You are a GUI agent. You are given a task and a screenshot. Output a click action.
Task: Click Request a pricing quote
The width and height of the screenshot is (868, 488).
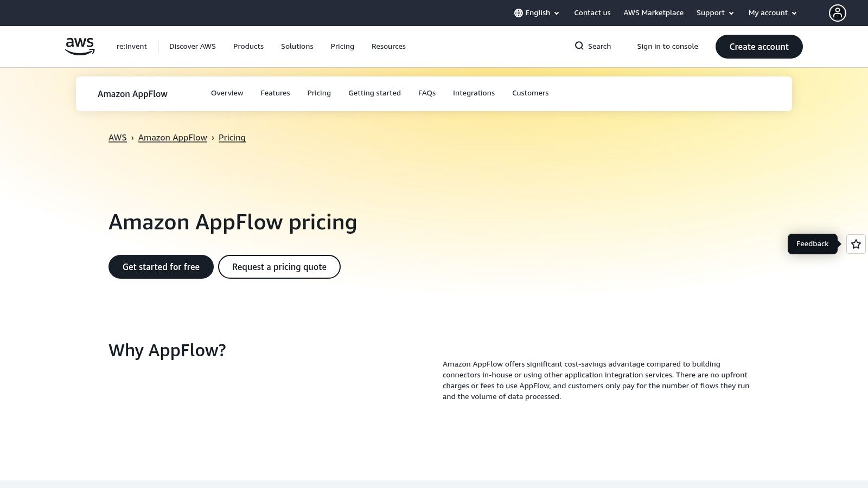click(x=279, y=267)
